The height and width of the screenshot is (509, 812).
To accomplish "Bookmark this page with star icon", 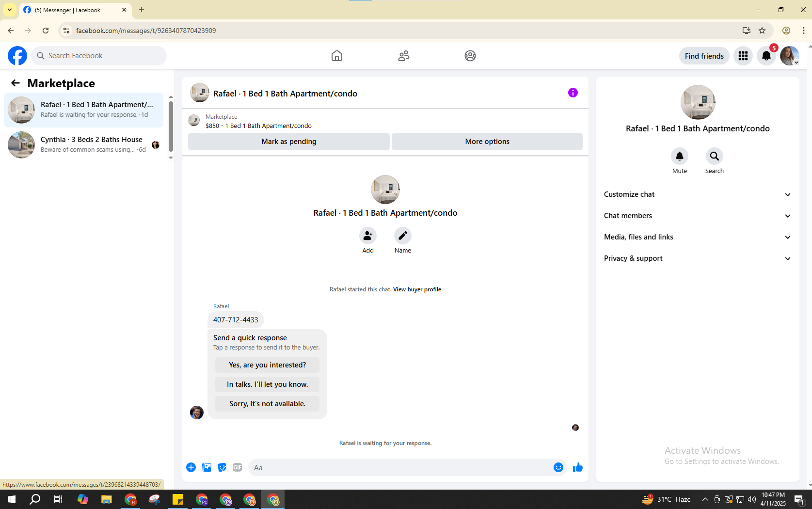I will (x=762, y=31).
